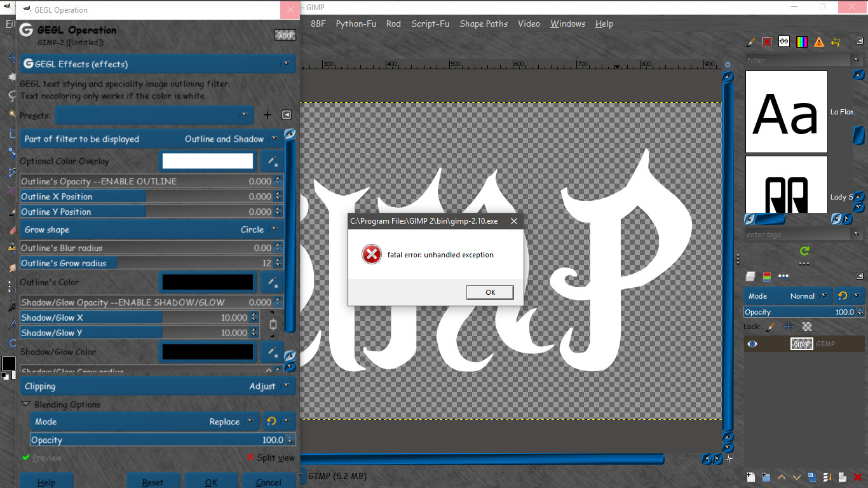868x488 pixels.
Task: Click the Shadow/Glow Opacity slider
Action: [x=152, y=302]
